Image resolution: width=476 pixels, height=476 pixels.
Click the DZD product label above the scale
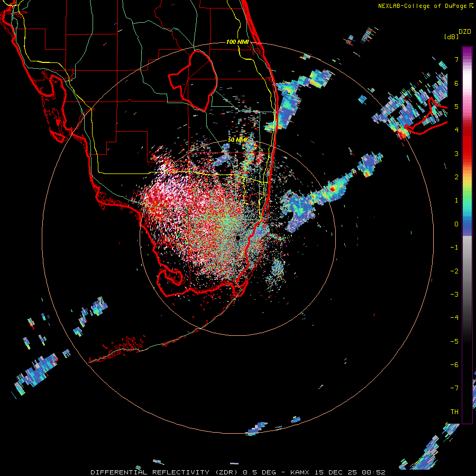click(465, 32)
